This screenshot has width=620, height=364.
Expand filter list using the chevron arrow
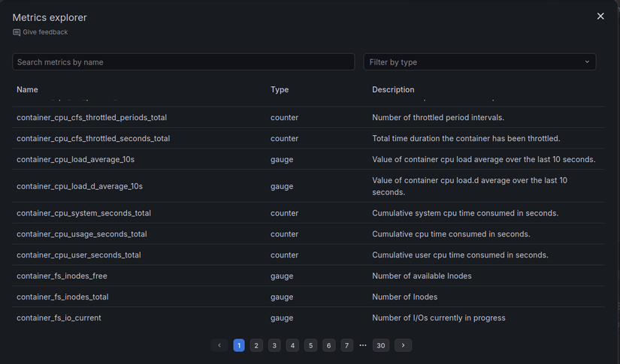586,62
